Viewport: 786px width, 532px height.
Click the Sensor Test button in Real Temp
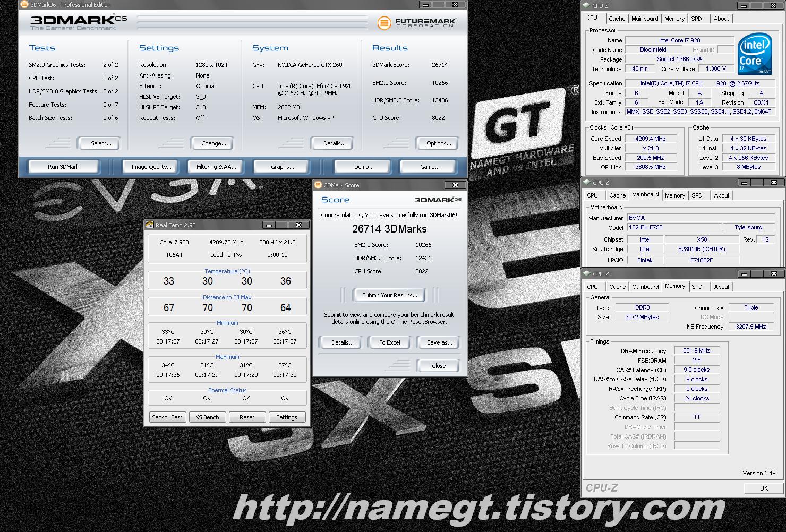coord(167,417)
